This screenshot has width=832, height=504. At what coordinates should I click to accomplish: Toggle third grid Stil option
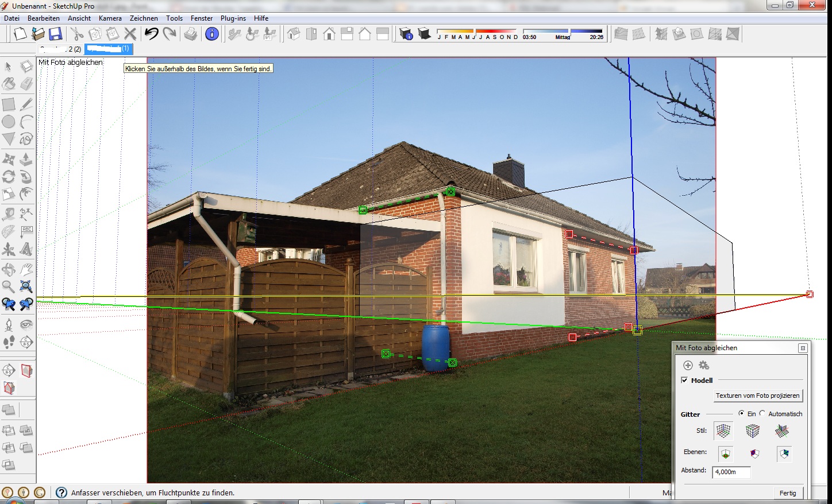[782, 431]
